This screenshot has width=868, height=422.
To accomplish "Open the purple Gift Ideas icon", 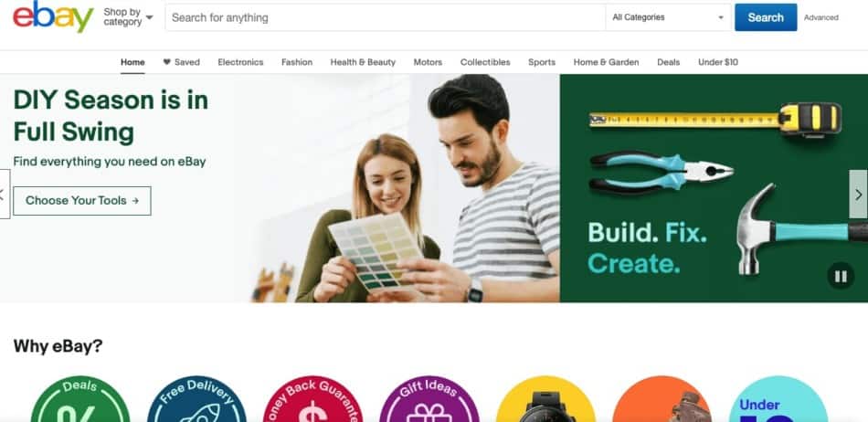I will point(429,399).
